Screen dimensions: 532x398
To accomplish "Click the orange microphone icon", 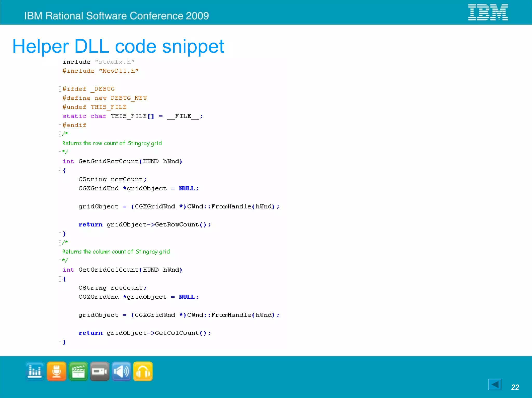I will pos(56,371).
